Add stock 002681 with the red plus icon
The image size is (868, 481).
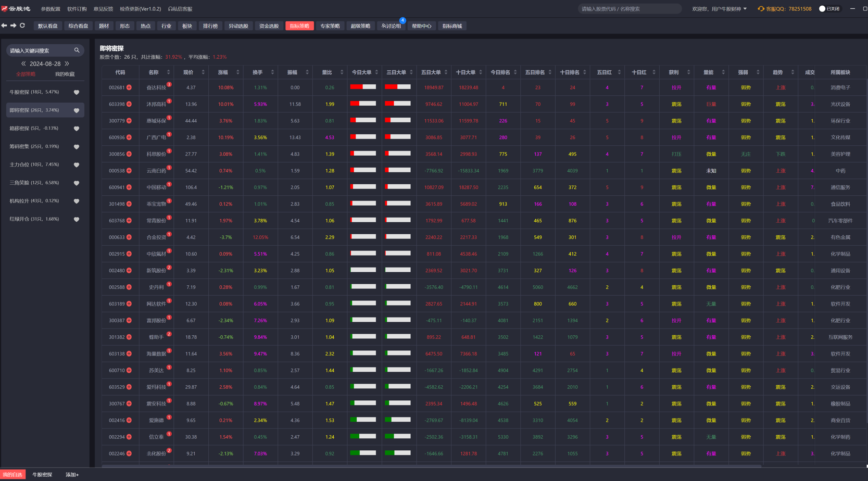tap(129, 87)
